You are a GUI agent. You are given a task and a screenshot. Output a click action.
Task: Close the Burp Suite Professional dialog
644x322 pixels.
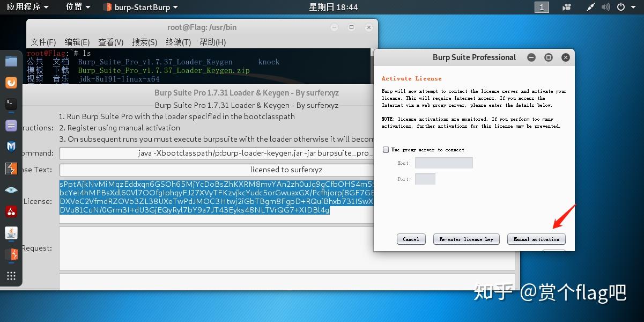565,57
